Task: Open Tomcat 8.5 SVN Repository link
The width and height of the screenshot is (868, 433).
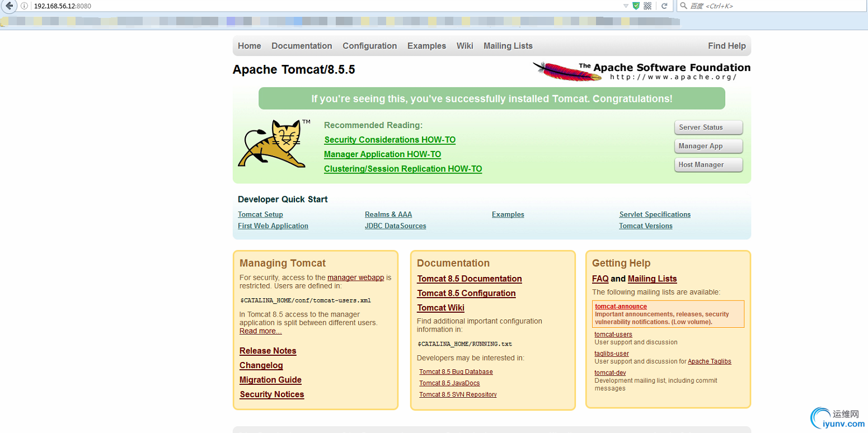Action: (x=458, y=394)
